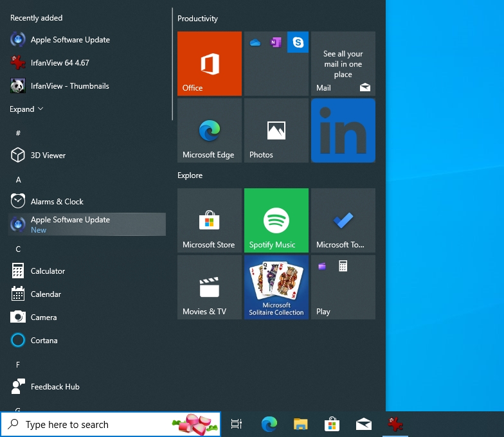Open Camera from the app list
The height and width of the screenshot is (437, 504).
pyautogui.click(x=87, y=317)
